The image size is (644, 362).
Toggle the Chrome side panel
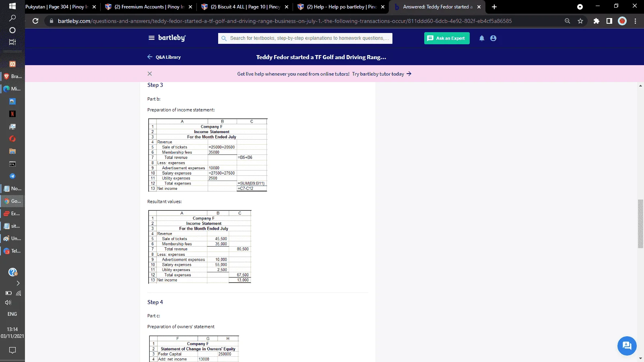tap(609, 21)
